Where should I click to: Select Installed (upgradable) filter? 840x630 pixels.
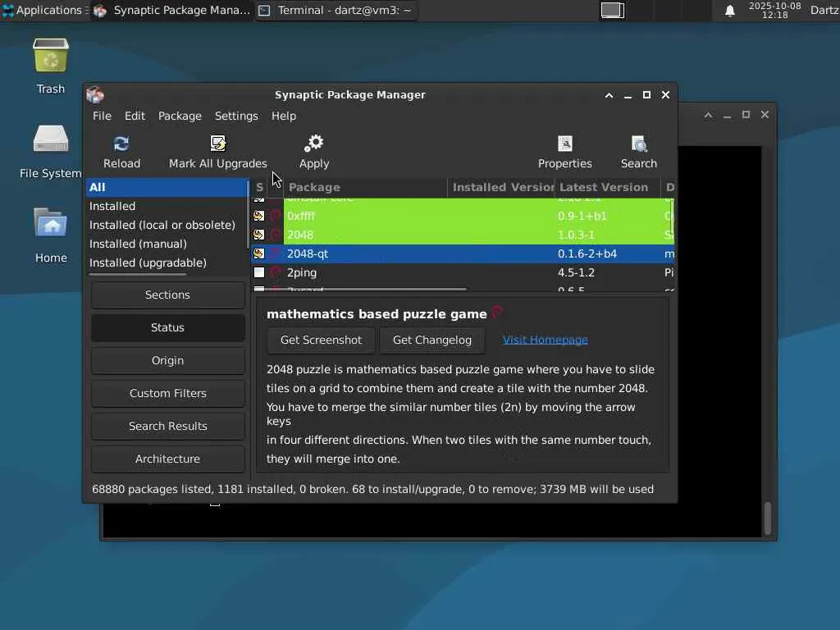click(167, 262)
